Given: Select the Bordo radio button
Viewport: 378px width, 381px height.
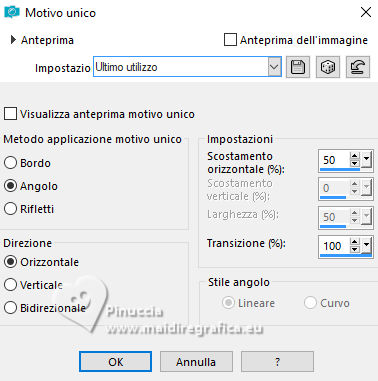Looking at the screenshot, I should [x=10, y=163].
